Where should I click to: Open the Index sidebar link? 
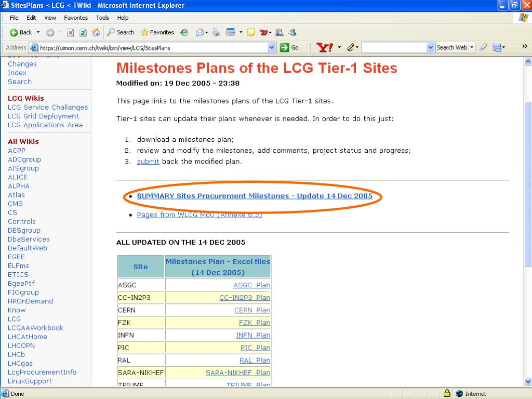coord(17,73)
